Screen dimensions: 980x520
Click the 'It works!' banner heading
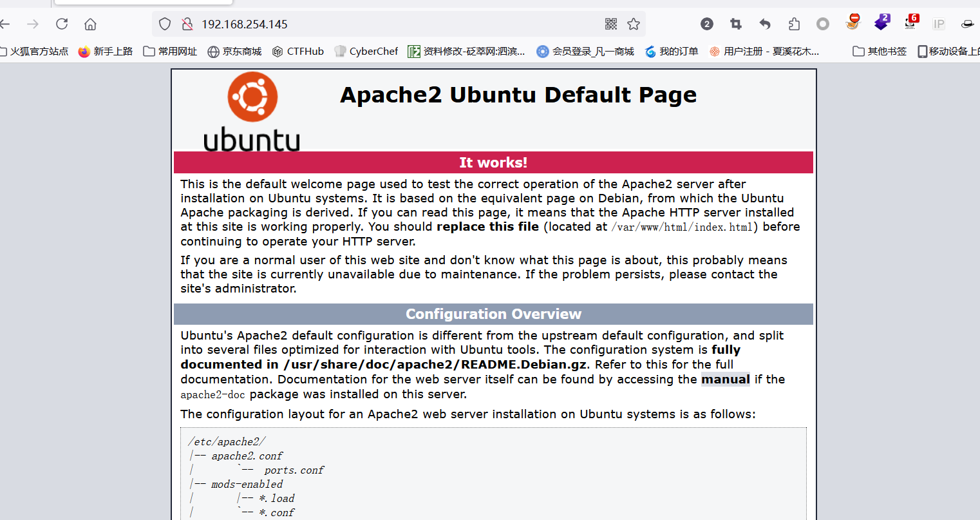[493, 162]
